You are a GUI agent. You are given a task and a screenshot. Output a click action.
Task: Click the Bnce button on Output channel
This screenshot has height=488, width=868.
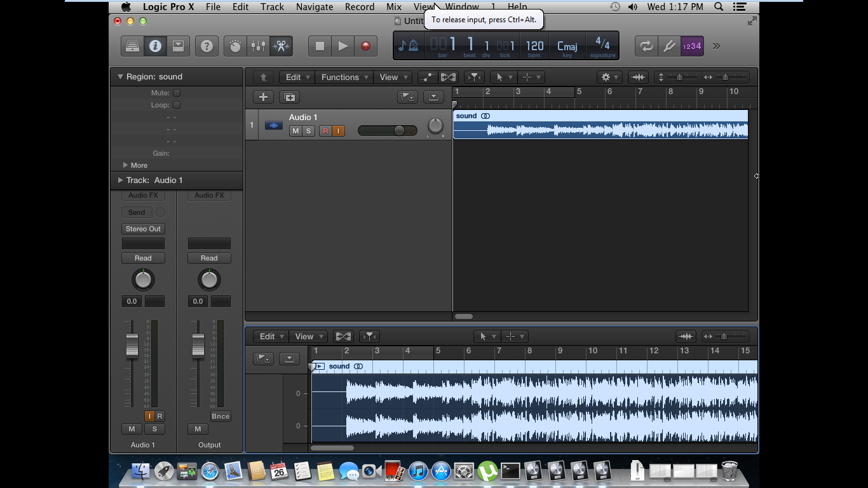(220, 416)
